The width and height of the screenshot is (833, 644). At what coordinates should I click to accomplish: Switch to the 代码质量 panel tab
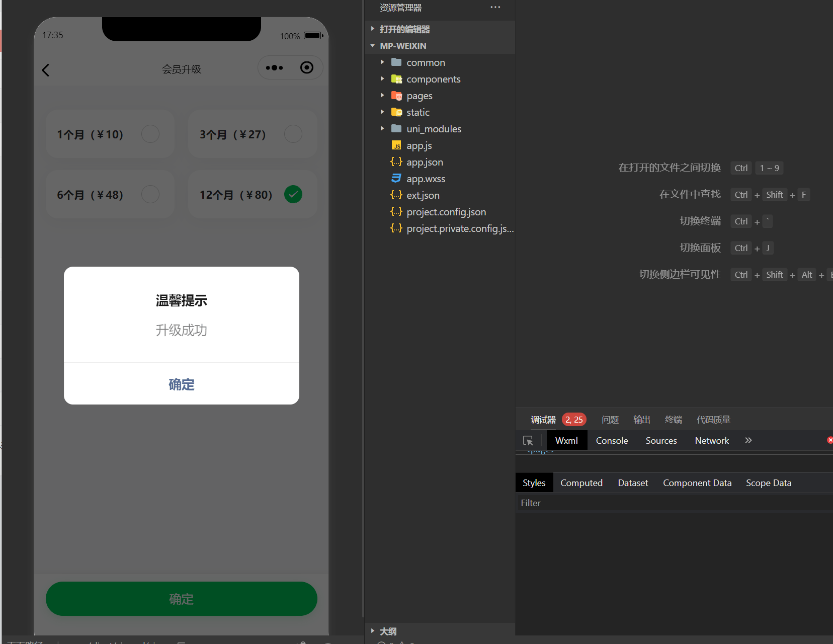pos(713,420)
